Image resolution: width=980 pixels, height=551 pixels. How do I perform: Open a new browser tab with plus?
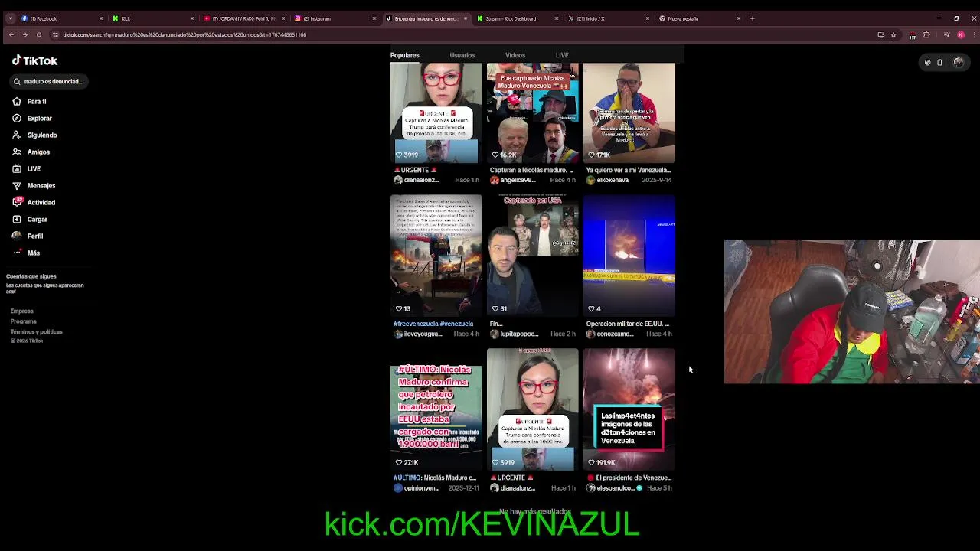(752, 18)
